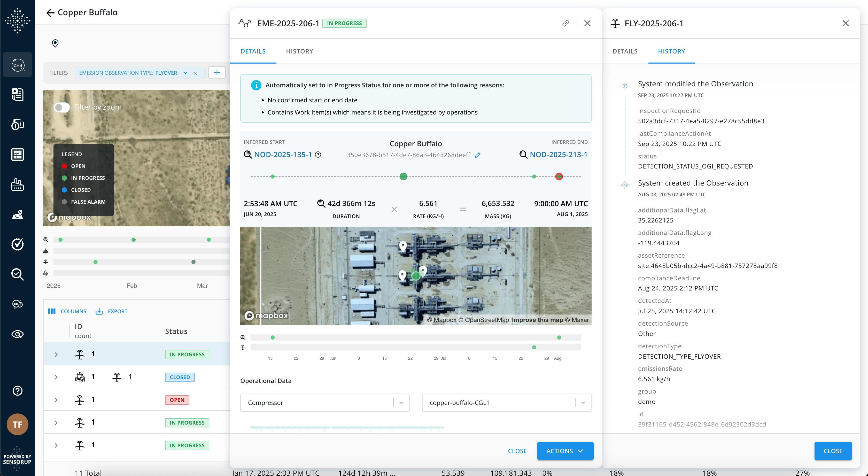Click the Sensorup logo at top

click(x=18, y=21)
